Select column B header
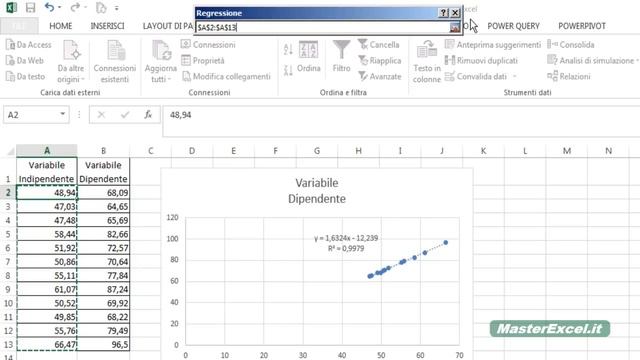This screenshot has width=640, height=360. [103, 151]
